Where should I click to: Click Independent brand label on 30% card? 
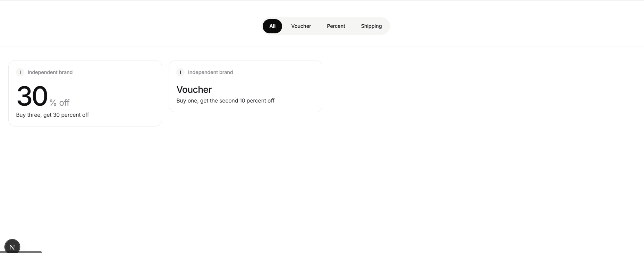point(50,72)
